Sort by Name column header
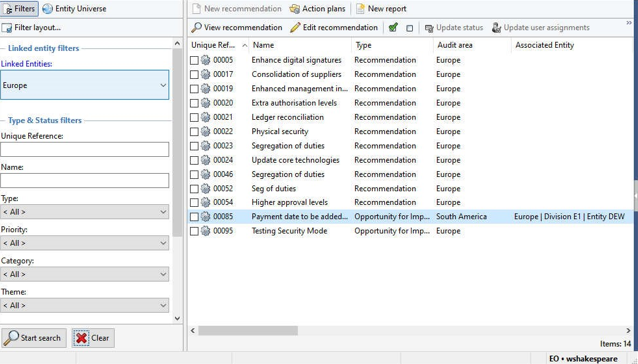 coord(300,45)
